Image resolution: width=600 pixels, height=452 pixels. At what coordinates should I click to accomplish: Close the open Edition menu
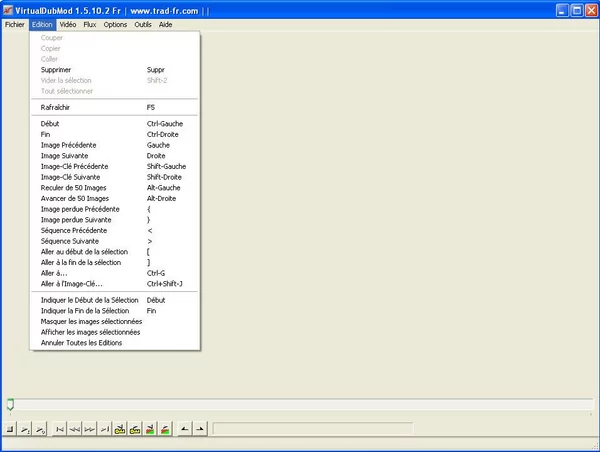pos(42,24)
